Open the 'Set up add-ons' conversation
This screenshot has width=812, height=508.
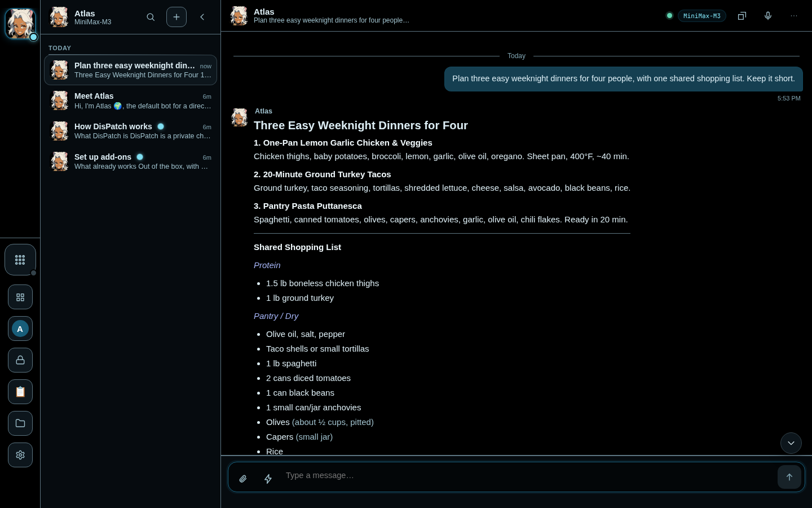(130, 161)
